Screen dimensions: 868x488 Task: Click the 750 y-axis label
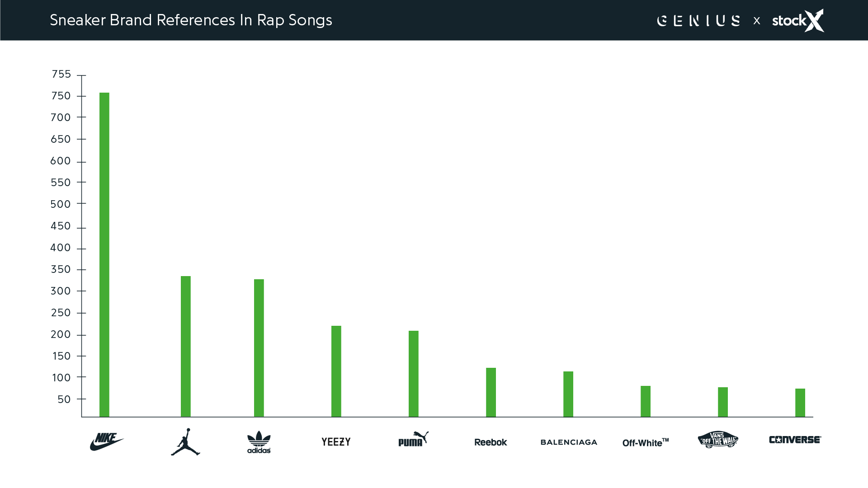[x=61, y=96]
